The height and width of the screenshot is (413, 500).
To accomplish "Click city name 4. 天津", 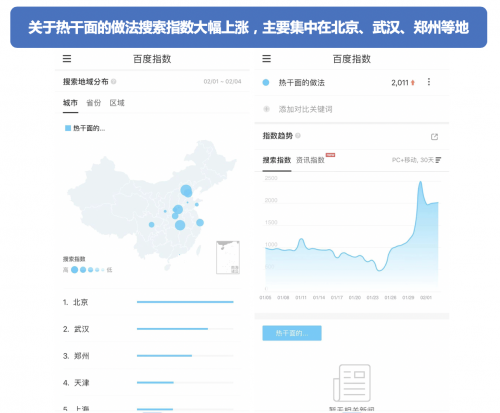I will [76, 383].
